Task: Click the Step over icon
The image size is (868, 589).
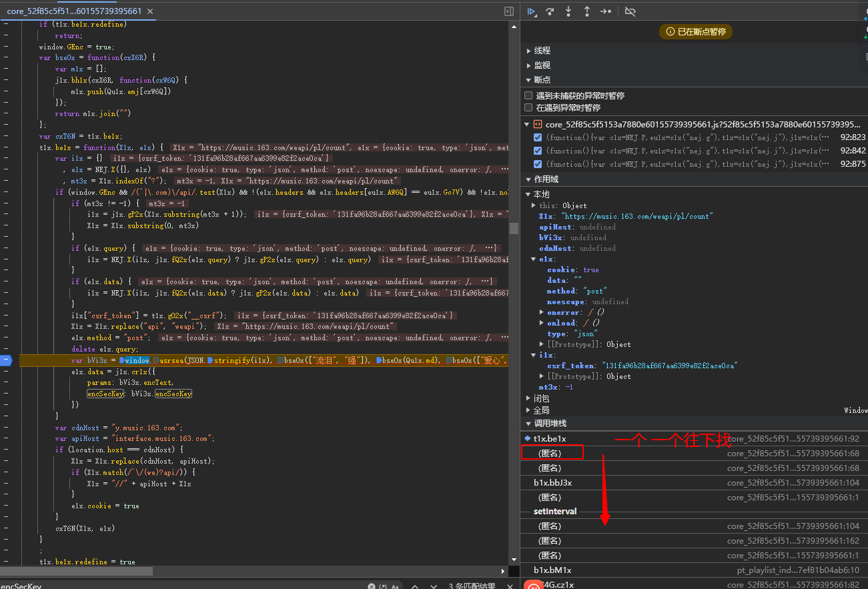Action: pos(550,11)
